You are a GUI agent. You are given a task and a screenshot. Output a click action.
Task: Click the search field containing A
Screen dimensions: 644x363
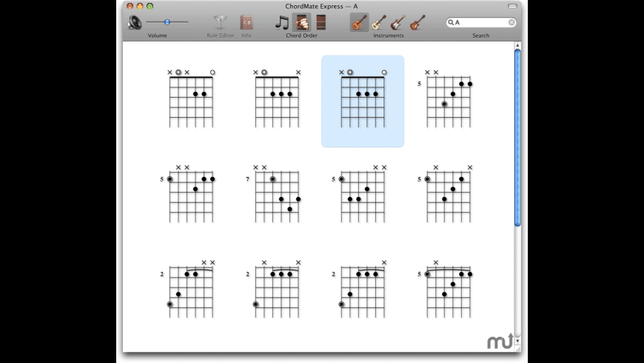pyautogui.click(x=481, y=22)
